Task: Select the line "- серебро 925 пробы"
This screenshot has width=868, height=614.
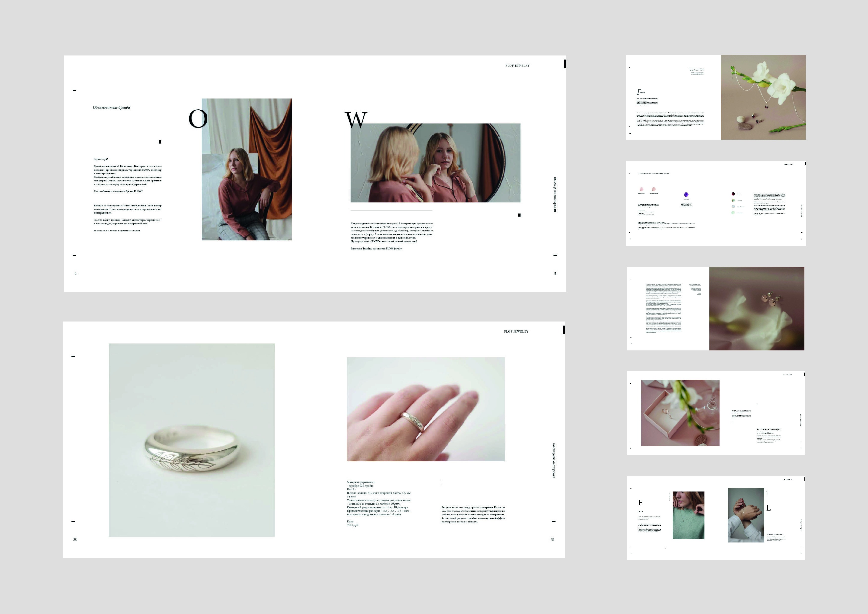Action: [x=360, y=486]
